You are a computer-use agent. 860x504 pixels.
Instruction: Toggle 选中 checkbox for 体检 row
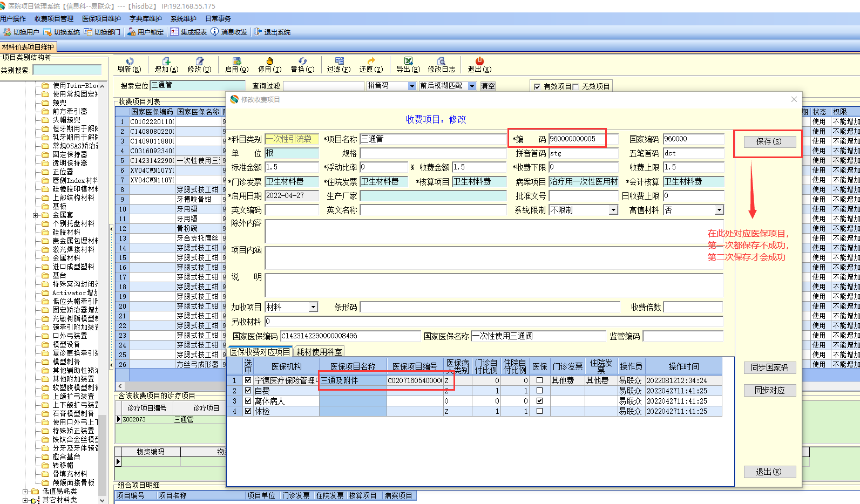(x=248, y=411)
